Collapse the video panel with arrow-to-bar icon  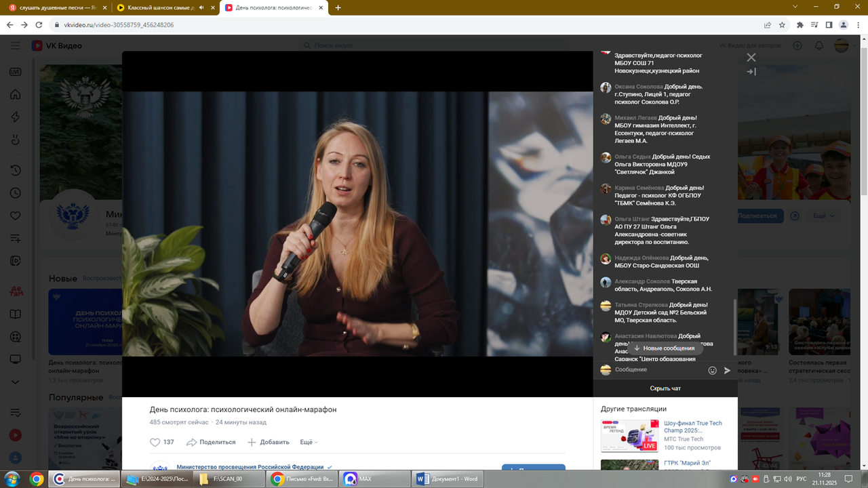point(751,72)
